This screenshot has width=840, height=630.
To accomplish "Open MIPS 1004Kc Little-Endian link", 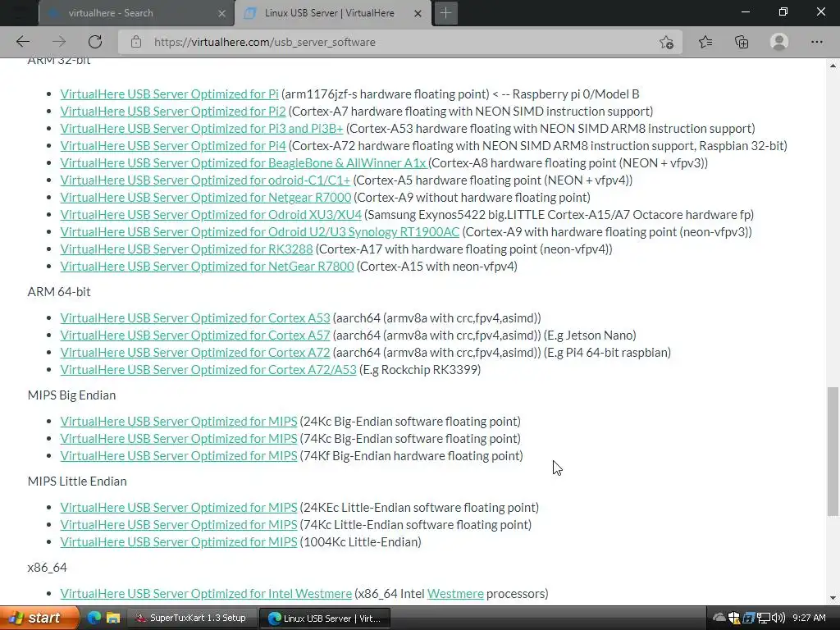I will click(x=178, y=541).
